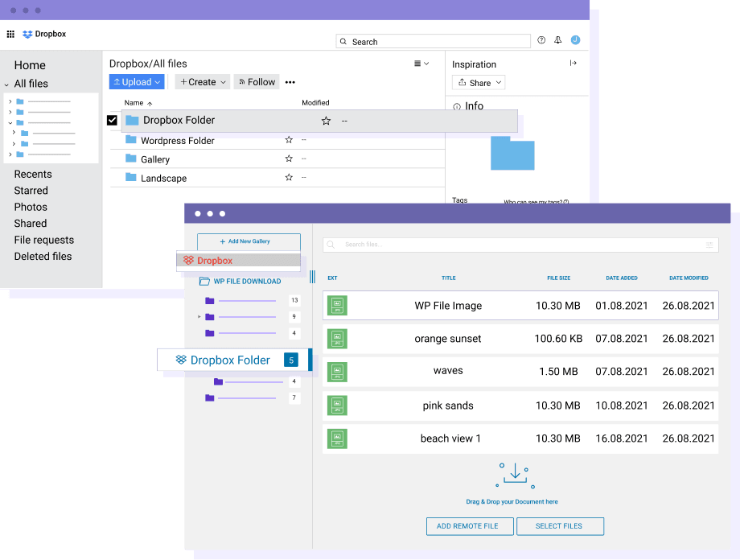Click the waves file JPG icon
The image size is (740, 560).
[x=337, y=372]
